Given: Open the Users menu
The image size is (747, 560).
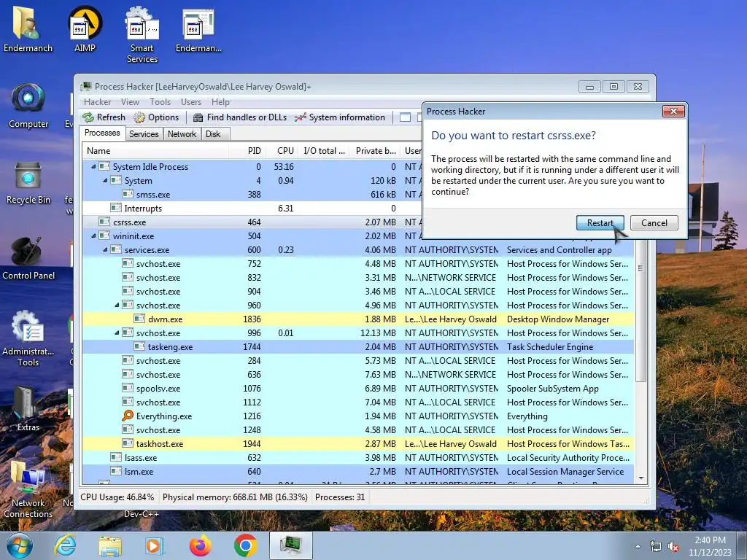Looking at the screenshot, I should 190,102.
